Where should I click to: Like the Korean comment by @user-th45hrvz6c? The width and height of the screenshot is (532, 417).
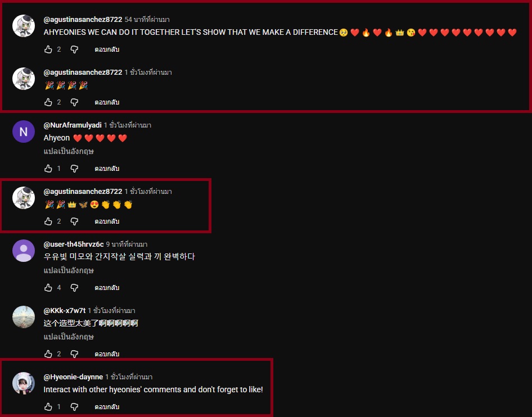click(48, 288)
